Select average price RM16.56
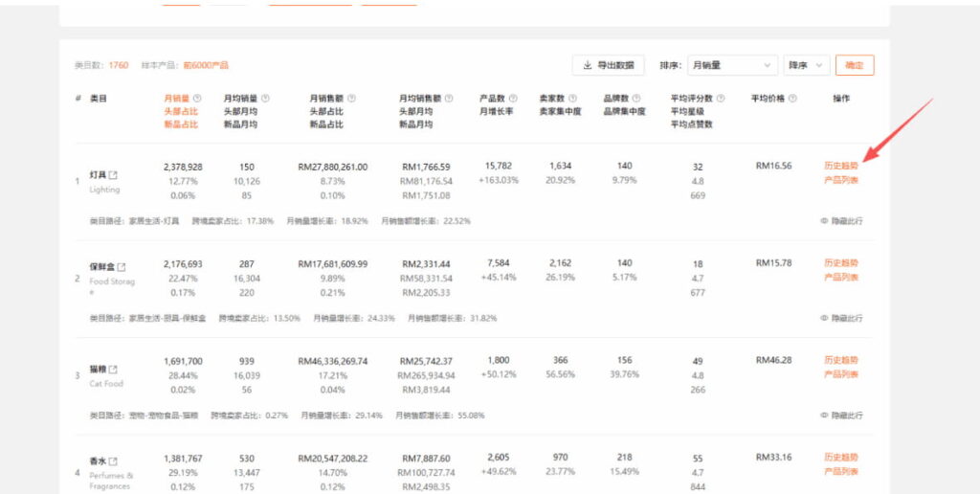Viewport: 980px width, 494px height. point(773,166)
